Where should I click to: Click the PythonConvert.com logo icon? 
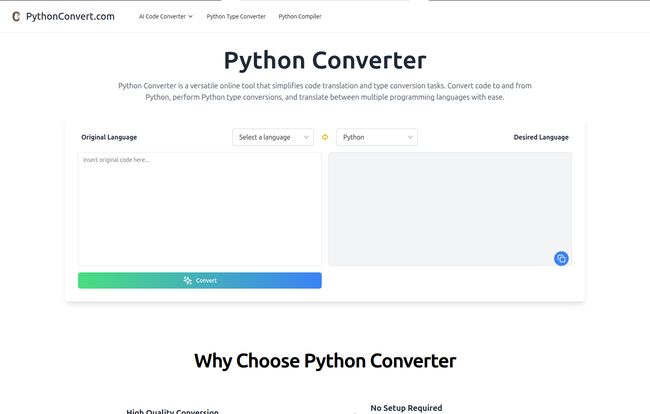click(16, 17)
